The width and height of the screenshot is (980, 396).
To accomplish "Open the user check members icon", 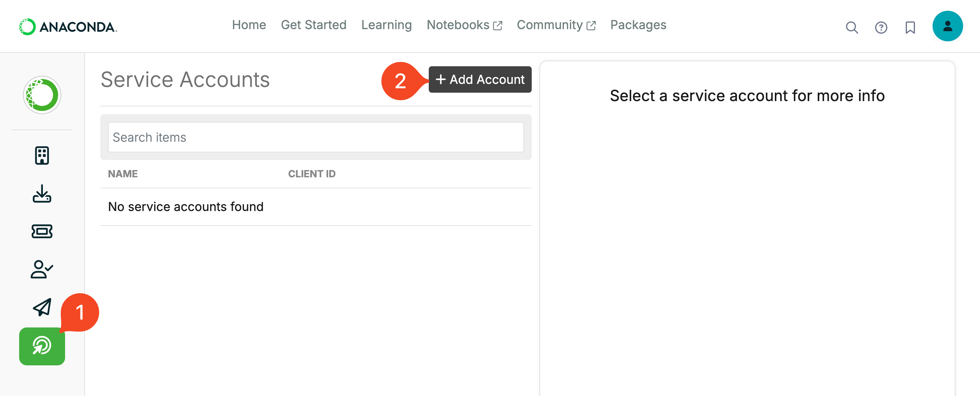I will (x=42, y=269).
